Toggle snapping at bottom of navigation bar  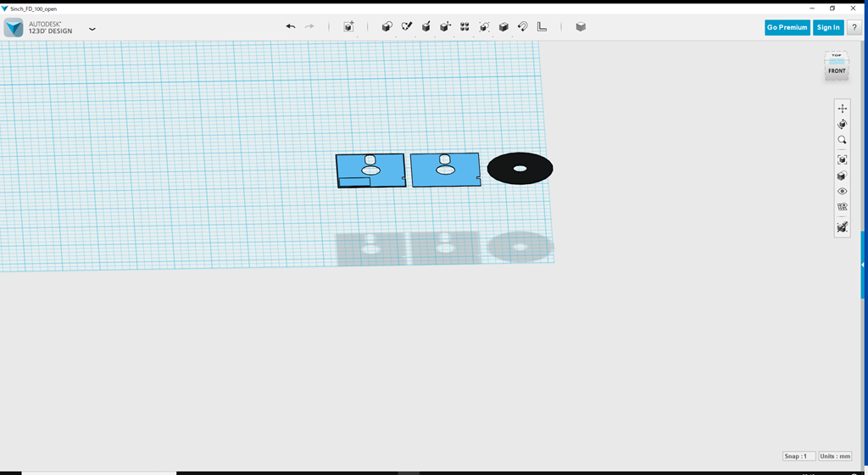pyautogui.click(x=842, y=227)
